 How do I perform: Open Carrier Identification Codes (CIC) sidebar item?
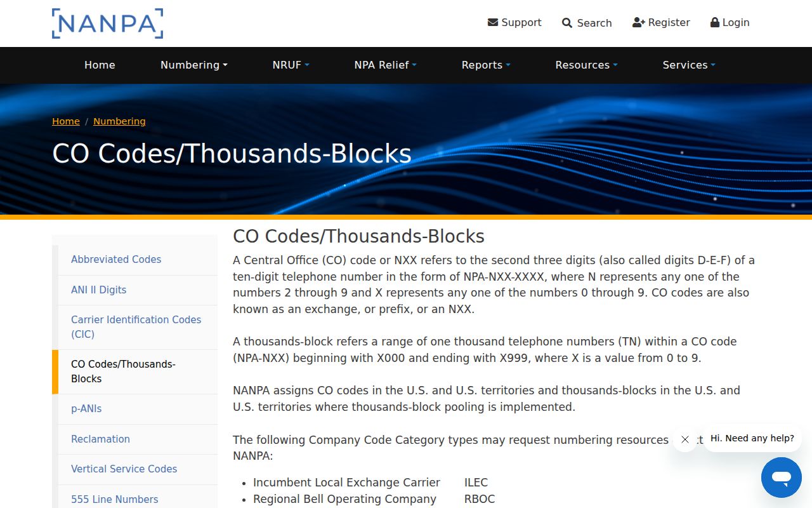click(138, 327)
